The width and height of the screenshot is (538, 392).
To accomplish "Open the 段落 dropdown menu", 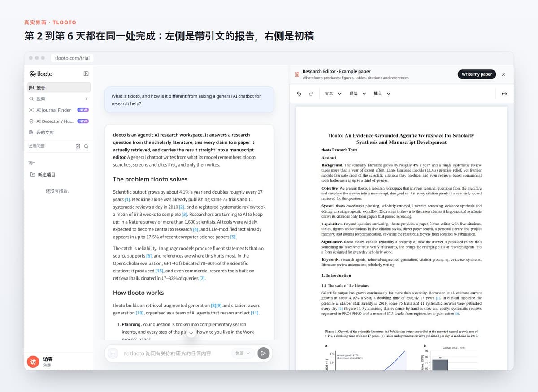I will click(358, 94).
